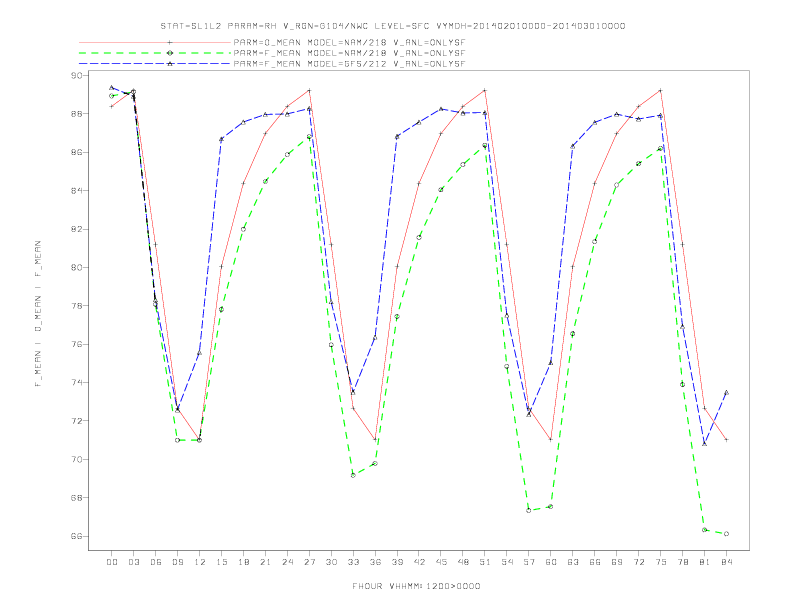792x612 pixels.
Task: Click the green circle data point at hour 33
Action: click(353, 475)
